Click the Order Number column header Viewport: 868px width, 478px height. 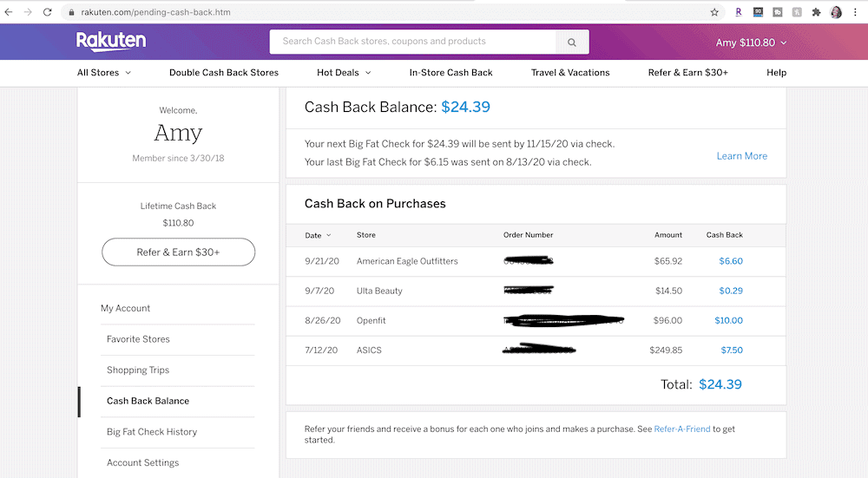[528, 235]
